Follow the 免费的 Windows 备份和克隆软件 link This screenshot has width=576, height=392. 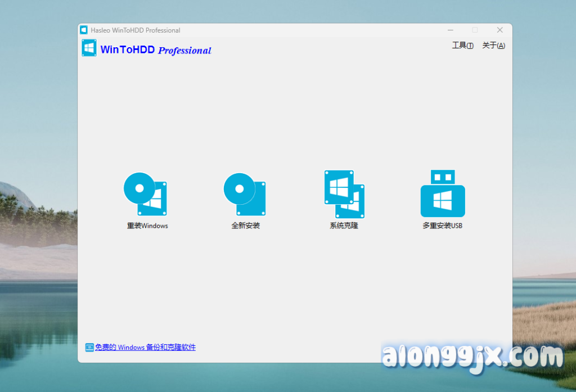(x=145, y=348)
